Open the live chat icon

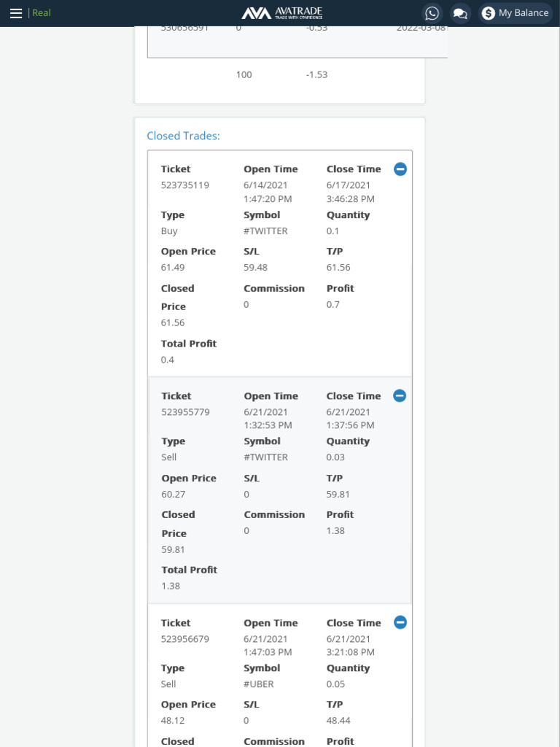[460, 13]
